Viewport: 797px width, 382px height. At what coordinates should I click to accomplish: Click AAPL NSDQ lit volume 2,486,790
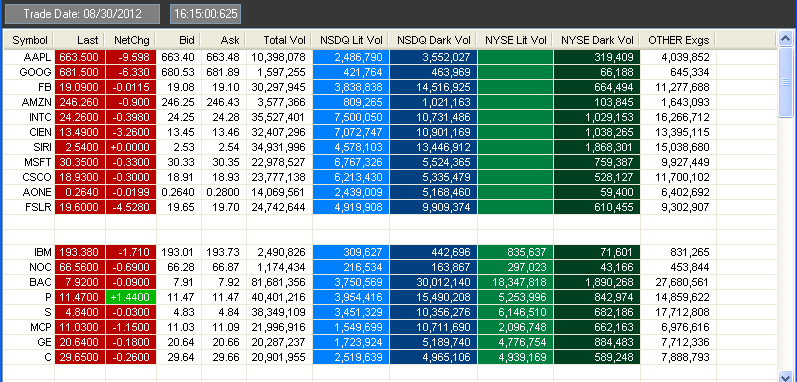(351, 57)
